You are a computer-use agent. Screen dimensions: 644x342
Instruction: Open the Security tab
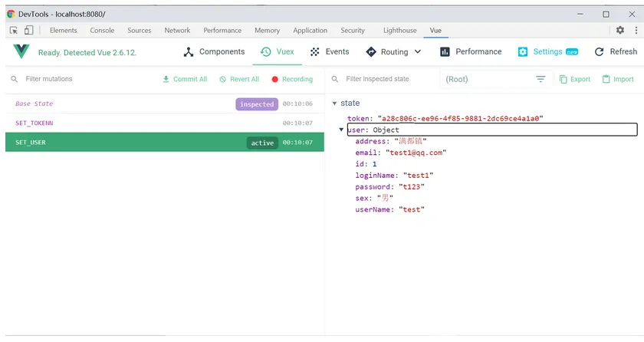(x=353, y=31)
